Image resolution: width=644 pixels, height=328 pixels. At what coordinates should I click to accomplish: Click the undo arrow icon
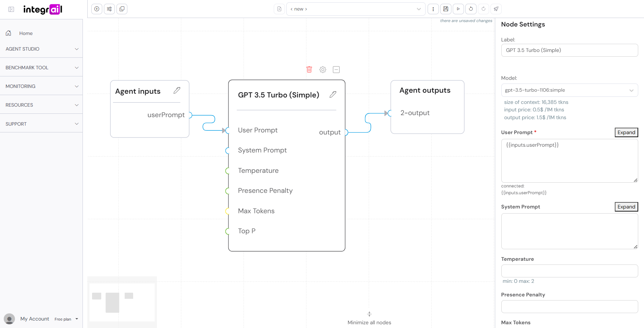click(471, 9)
